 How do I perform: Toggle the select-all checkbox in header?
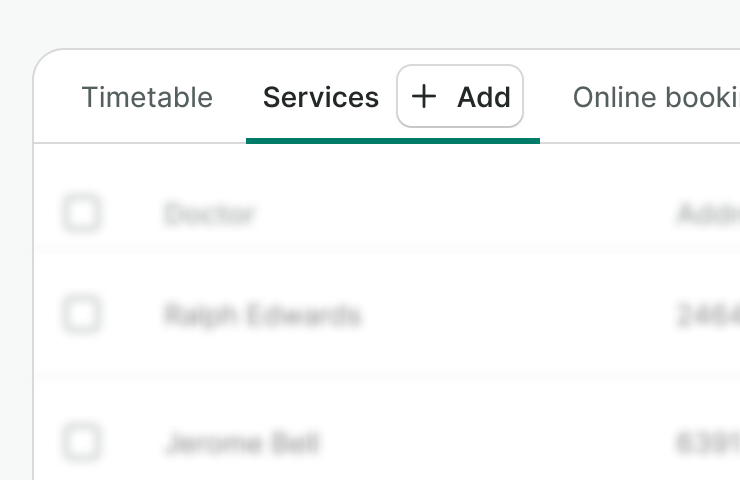click(x=82, y=213)
